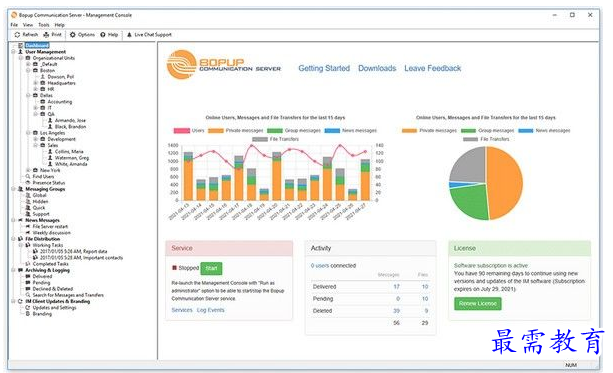Open the Services link in the Service panel
Image resolution: width=613 pixels, height=373 pixels.
click(x=182, y=310)
